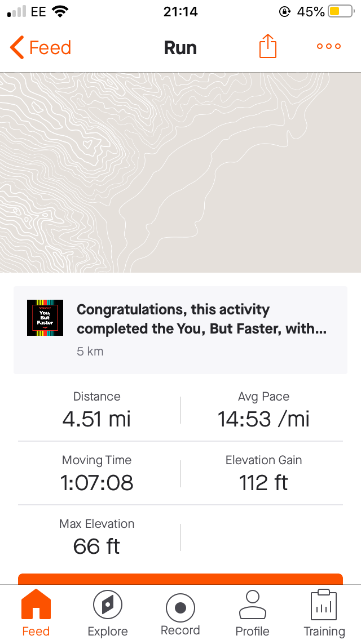The image size is (361, 640).
Task: Tap the Elevation Gain 112 ft stat
Action: (x=263, y=473)
